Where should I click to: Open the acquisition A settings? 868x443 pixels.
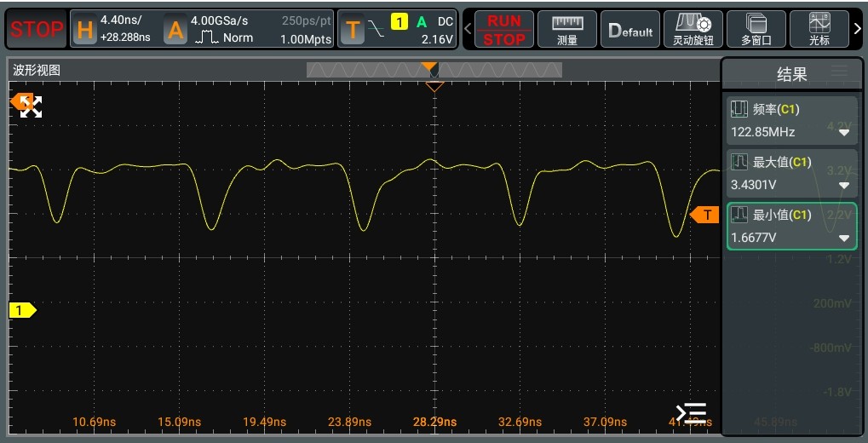click(175, 30)
